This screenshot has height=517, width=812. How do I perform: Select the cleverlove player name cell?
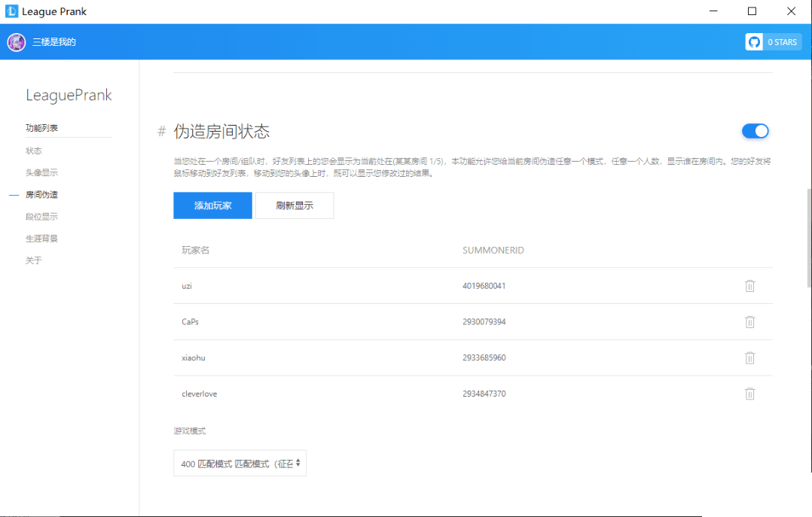tap(200, 394)
